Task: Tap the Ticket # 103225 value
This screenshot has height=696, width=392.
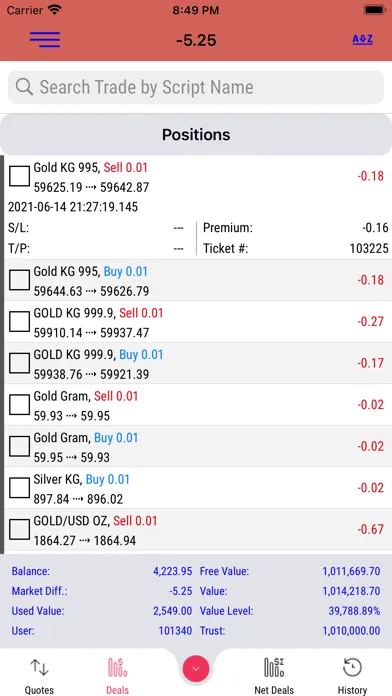Action: click(369, 249)
